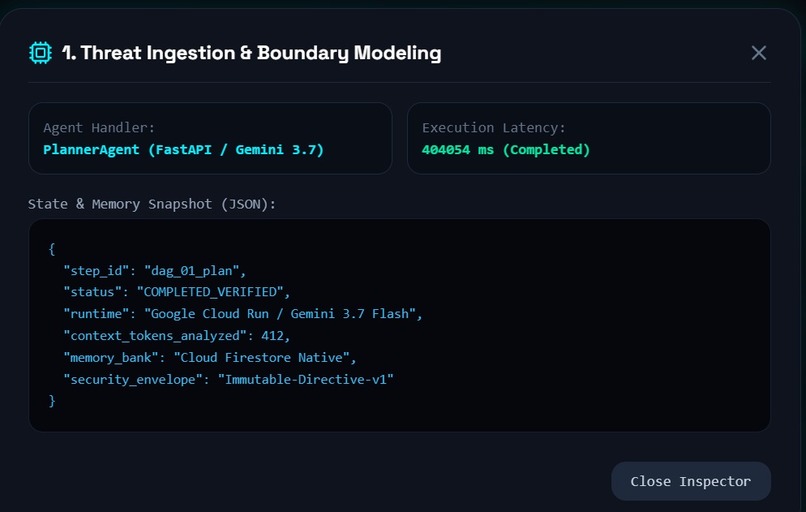Click the status 'COMPLETED_VERIFIED' JSON line
Screen dimensions: 806x512
point(177,292)
